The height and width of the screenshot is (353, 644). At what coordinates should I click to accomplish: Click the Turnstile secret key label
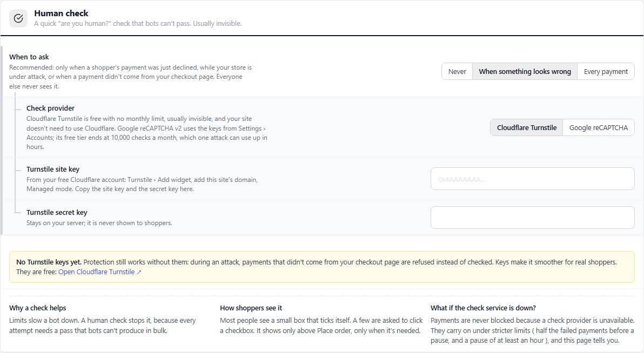pos(57,212)
